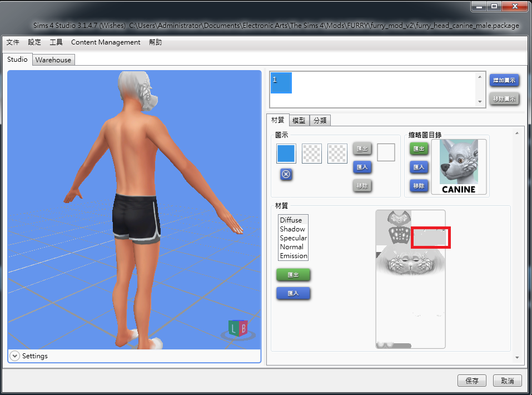The width and height of the screenshot is (532, 395).
Task: Click 移除 remove button beside CANINE thumbnail
Action: (x=419, y=186)
